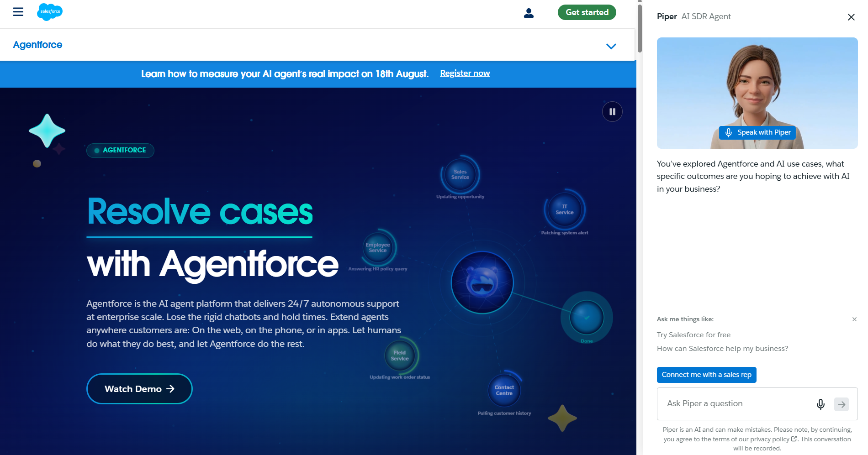Click the microphone icon in chat input
The width and height of the screenshot is (868, 455).
820,404
